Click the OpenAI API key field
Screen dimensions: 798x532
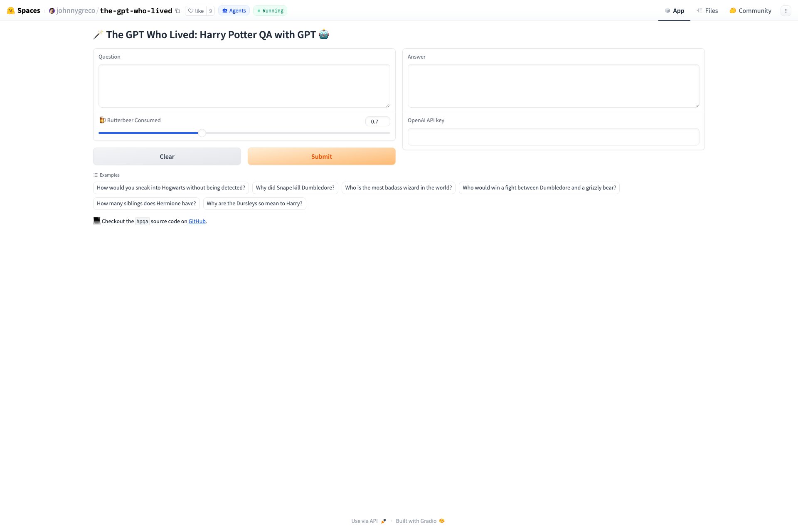(x=553, y=137)
